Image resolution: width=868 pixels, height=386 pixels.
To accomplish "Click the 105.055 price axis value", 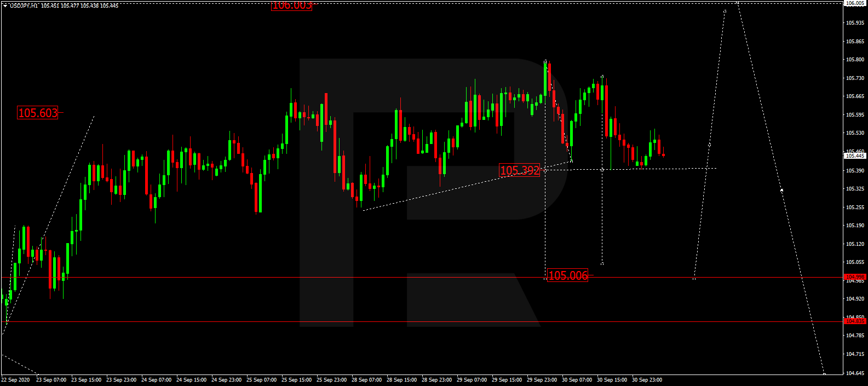I will click(855, 262).
